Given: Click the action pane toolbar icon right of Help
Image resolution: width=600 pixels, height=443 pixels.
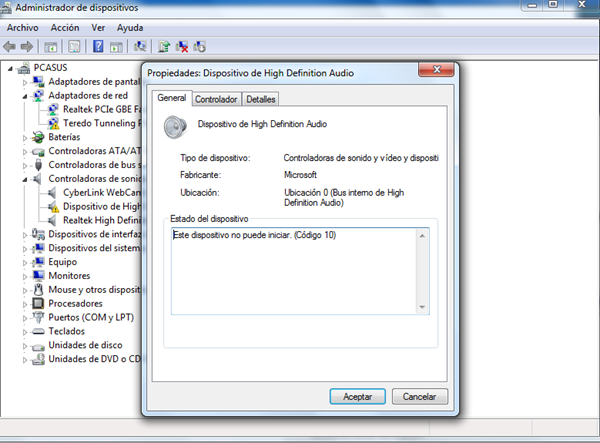Looking at the screenshot, I should 116,47.
